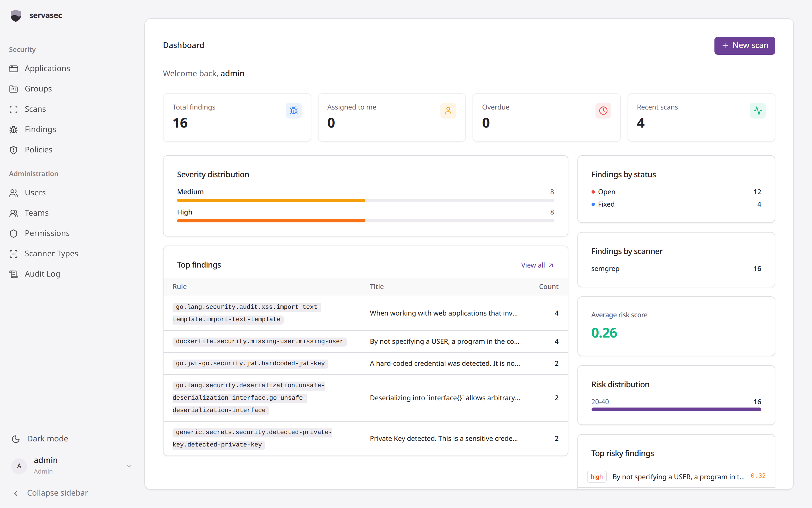Navigate to Findings
This screenshot has height=508, width=812.
click(x=40, y=130)
